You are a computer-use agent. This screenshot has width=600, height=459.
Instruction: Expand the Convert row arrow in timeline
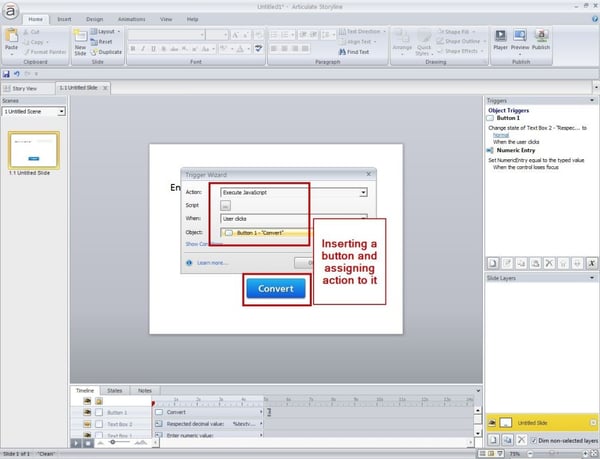(x=261, y=412)
